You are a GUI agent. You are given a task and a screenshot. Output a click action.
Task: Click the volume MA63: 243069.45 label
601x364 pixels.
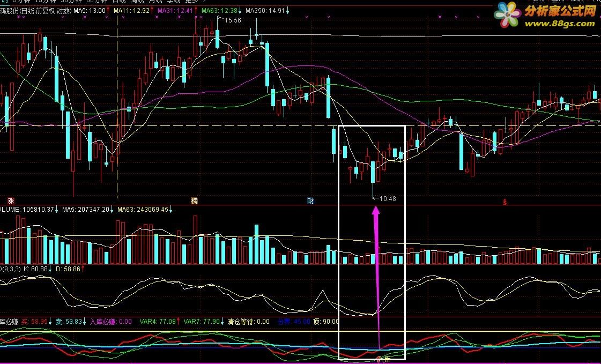point(143,210)
